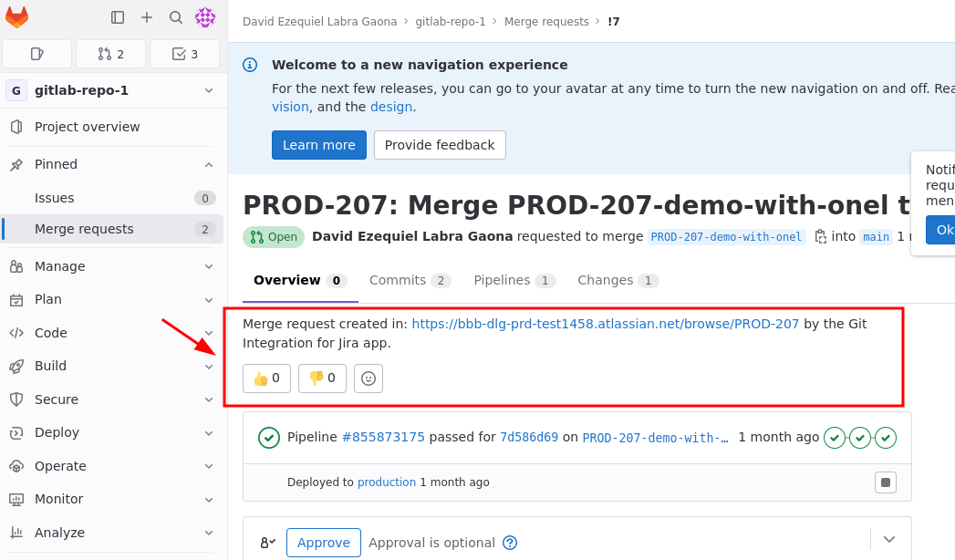Screen dimensions: 955x560
Task: Open to-do list via the checkmark icon showing 3
Action: (x=184, y=54)
